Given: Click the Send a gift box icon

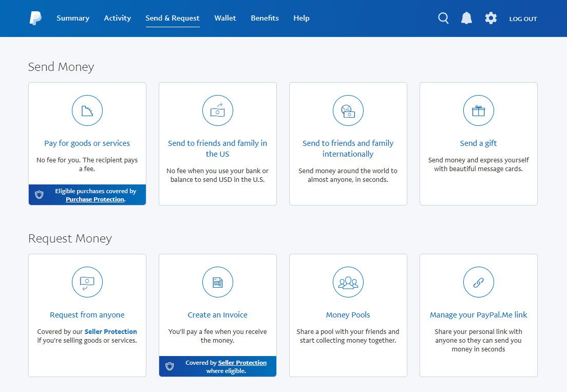Looking at the screenshot, I should tap(479, 110).
